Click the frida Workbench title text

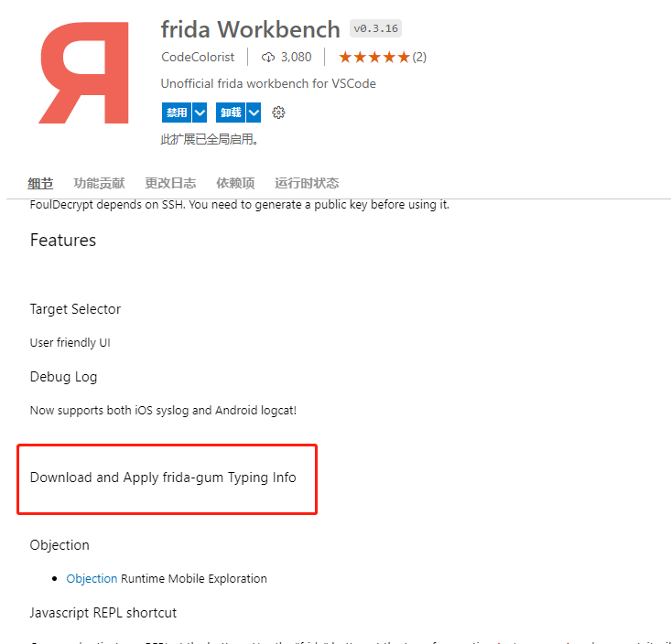[250, 29]
